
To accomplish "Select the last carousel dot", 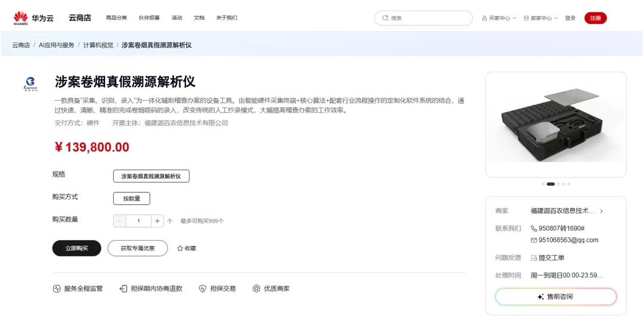I will 569,184.
